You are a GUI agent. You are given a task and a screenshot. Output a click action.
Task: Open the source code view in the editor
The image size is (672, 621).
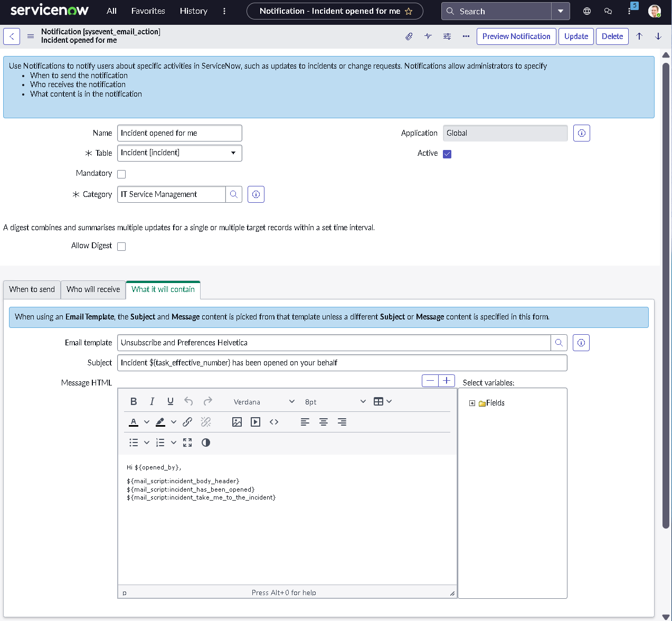click(274, 421)
